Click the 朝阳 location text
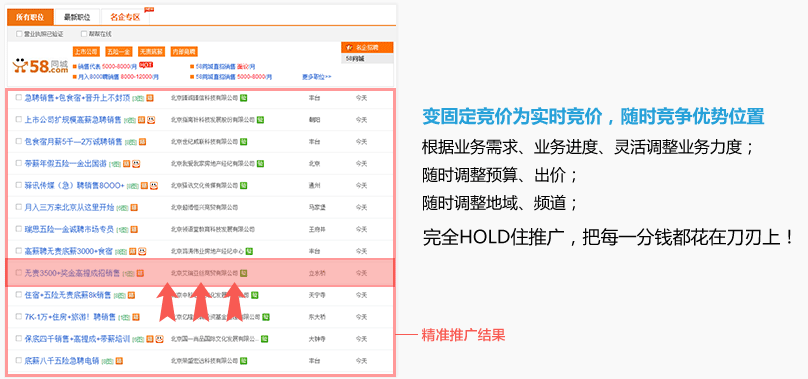 click(314, 120)
